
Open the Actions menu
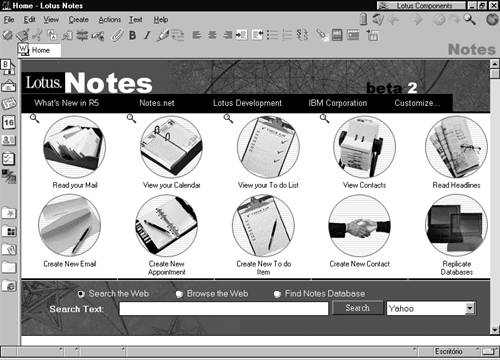110,20
